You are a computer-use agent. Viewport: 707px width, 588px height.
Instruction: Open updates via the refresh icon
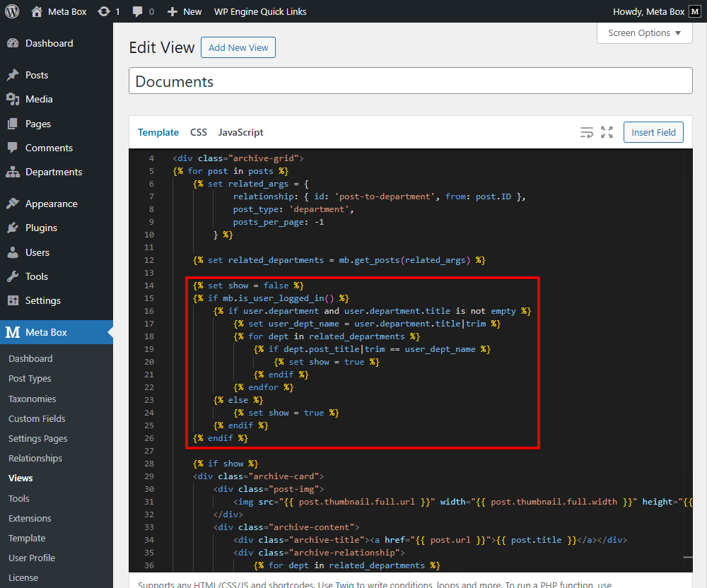[105, 11]
